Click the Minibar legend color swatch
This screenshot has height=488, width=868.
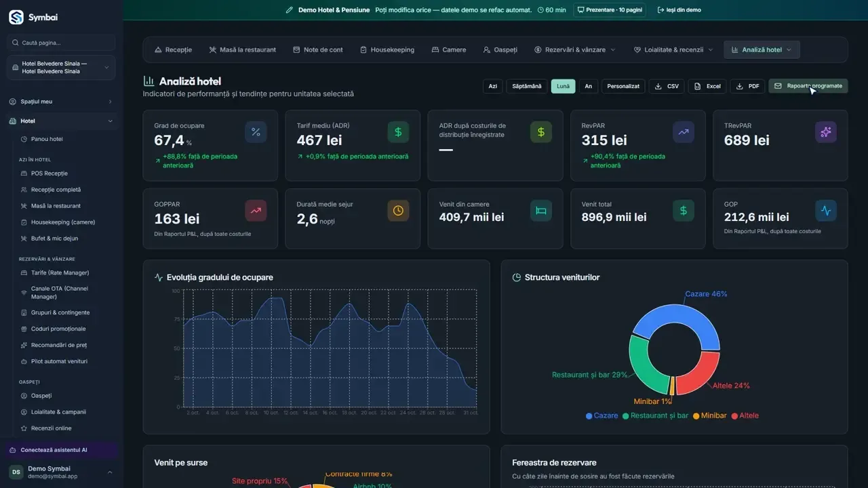coord(696,415)
